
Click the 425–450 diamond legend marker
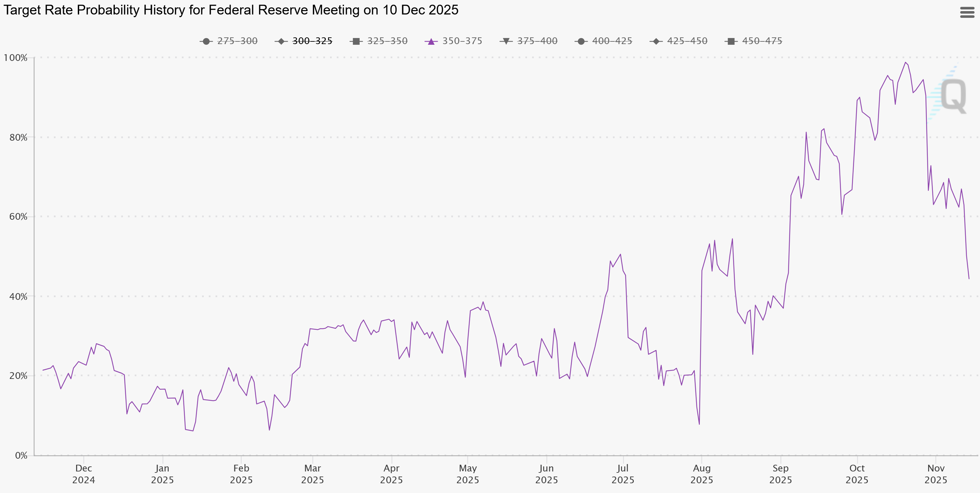click(656, 41)
